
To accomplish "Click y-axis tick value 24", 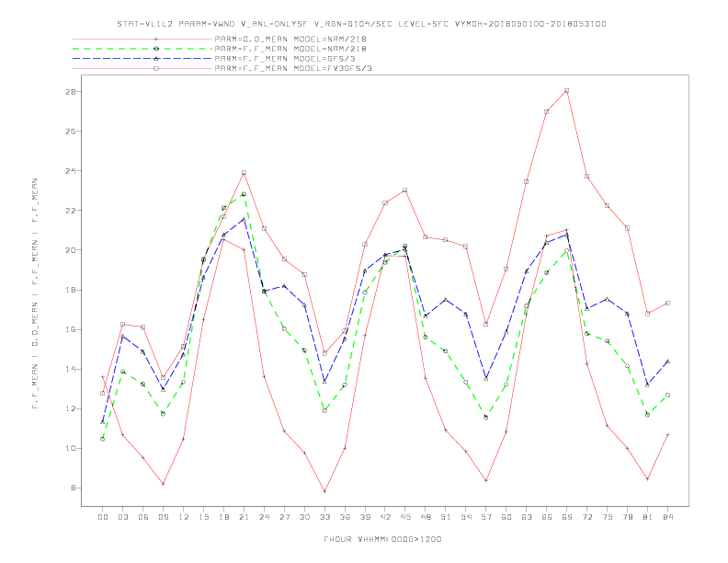I will point(70,170).
